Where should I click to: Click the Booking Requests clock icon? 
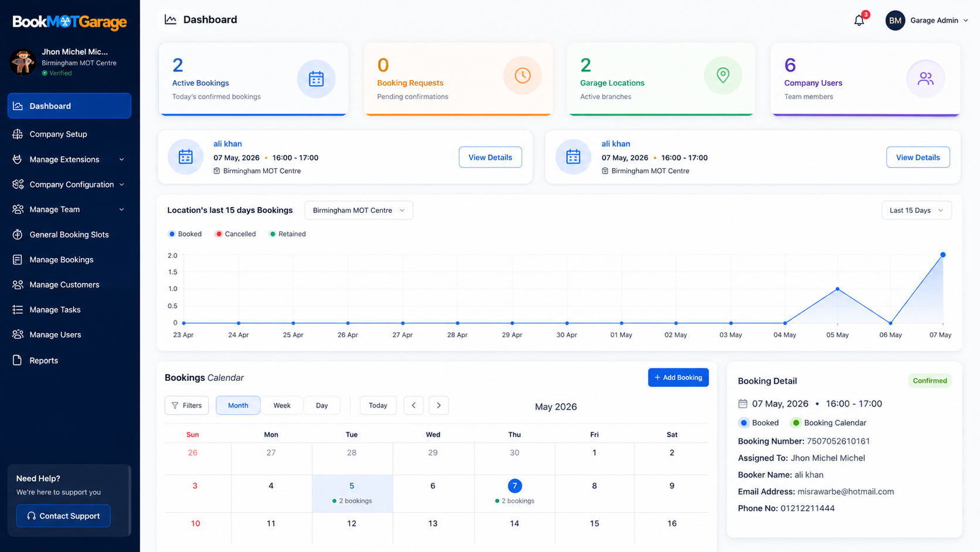[522, 76]
